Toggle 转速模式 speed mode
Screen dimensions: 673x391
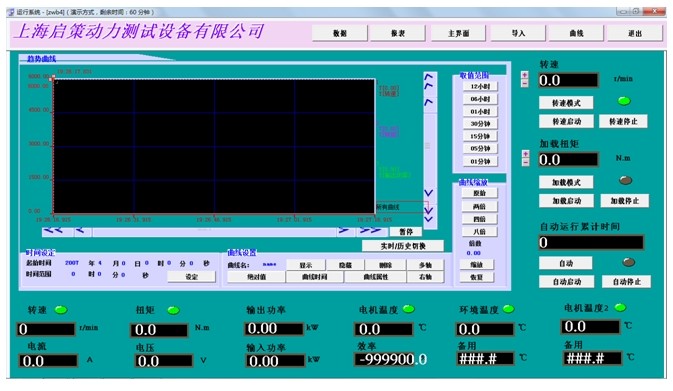tap(566, 103)
